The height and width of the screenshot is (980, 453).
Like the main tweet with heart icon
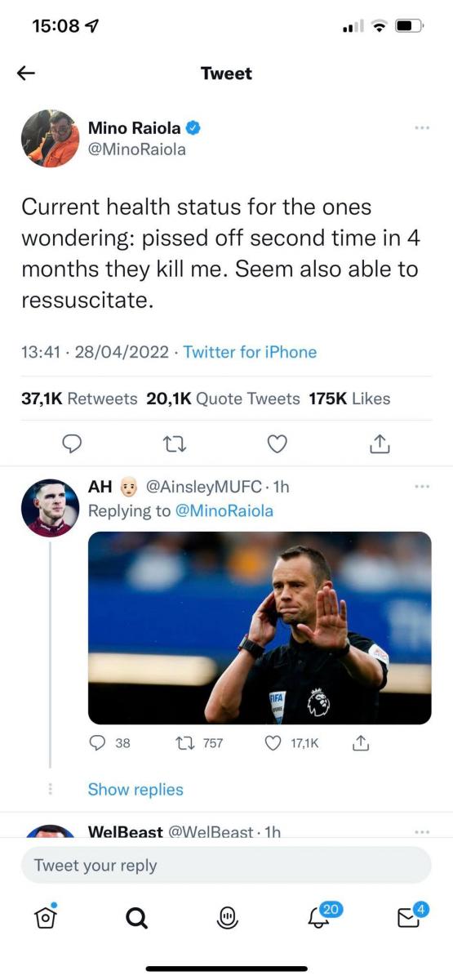278,443
